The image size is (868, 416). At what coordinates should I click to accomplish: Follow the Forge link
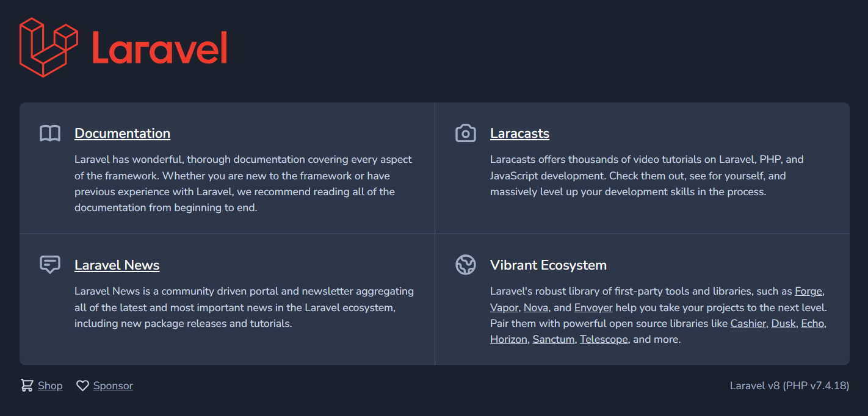click(808, 292)
